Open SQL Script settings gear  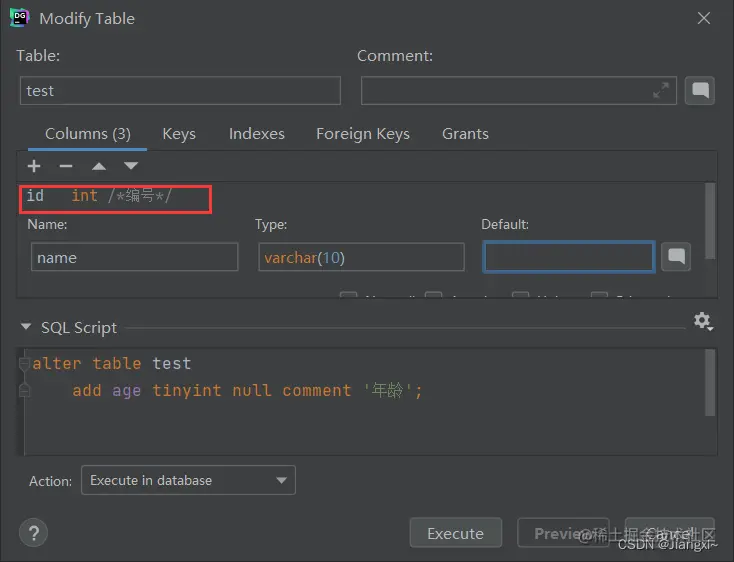(x=703, y=321)
